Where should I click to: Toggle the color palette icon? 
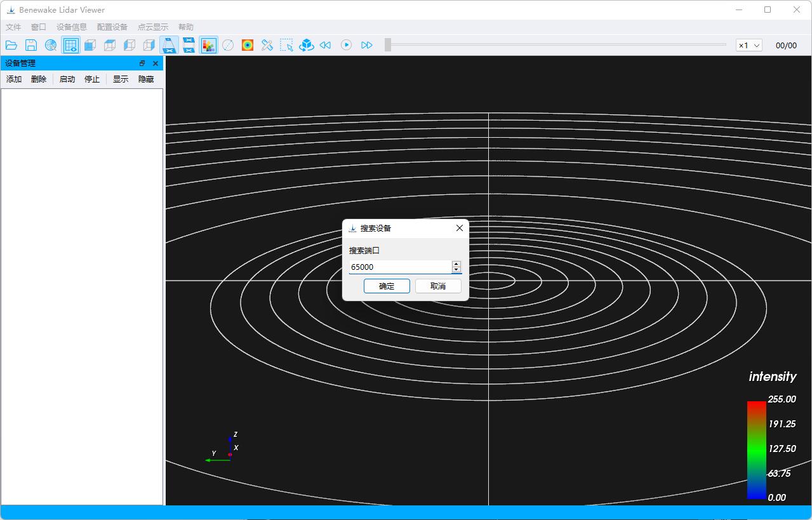208,45
